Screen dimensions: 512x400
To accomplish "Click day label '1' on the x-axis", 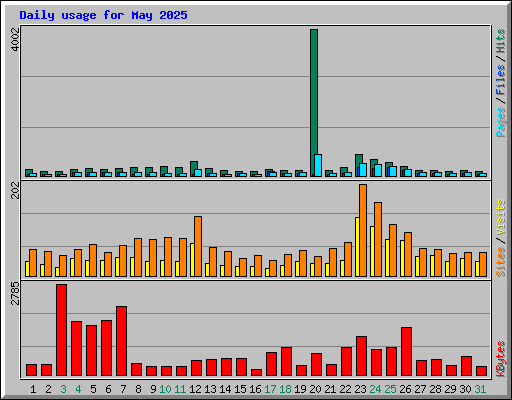I will point(33,389).
